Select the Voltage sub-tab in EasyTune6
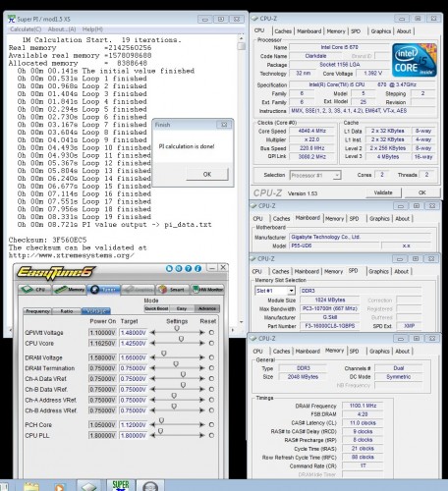Viewport: 448px width, 491px height. click(x=95, y=311)
